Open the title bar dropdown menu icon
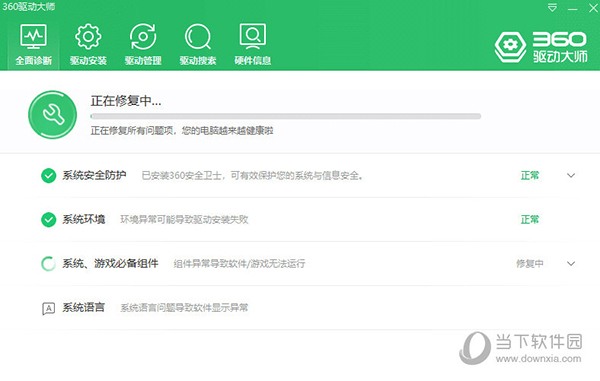The height and width of the screenshot is (381, 600). (552, 8)
